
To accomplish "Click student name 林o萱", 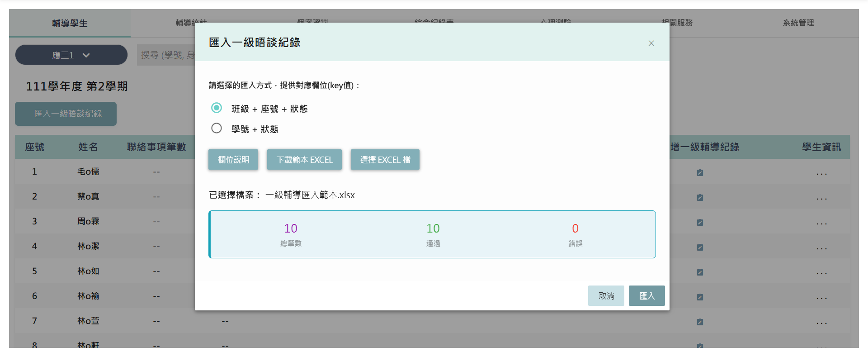I will tap(88, 321).
